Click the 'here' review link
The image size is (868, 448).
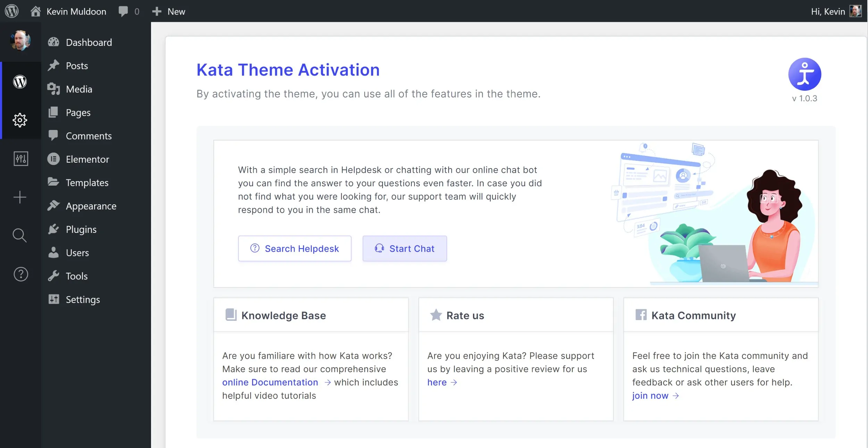point(437,382)
